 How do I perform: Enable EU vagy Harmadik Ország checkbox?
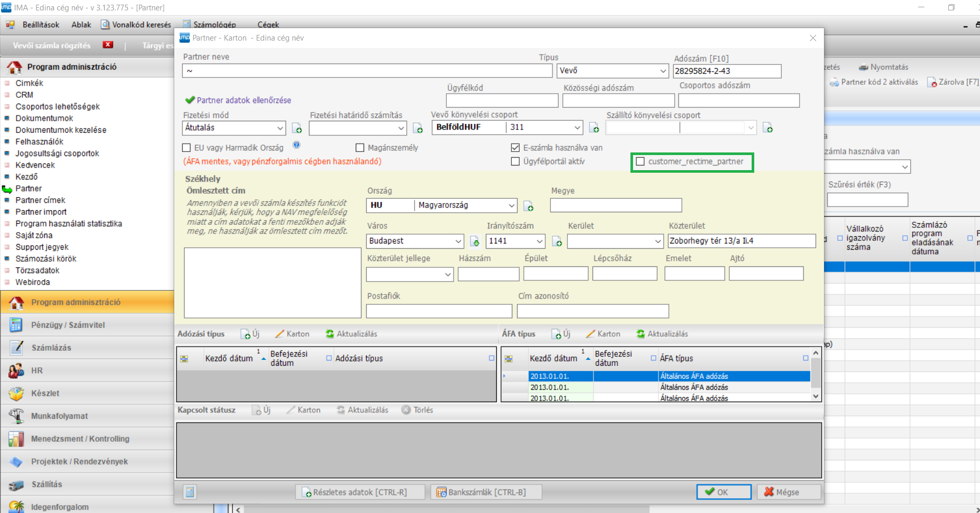click(186, 148)
